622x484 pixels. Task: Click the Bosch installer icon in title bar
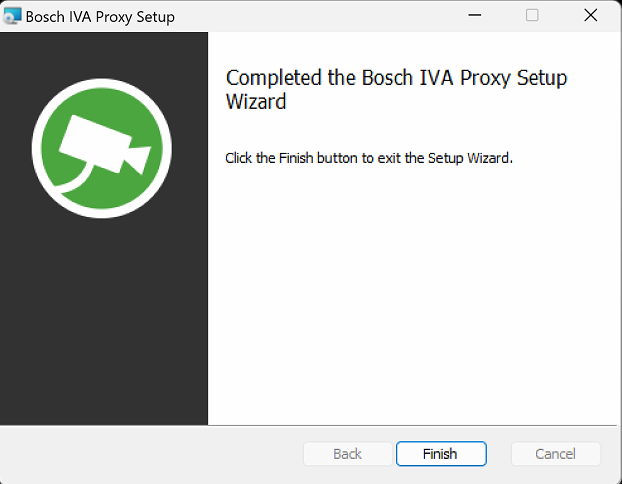click(13, 16)
